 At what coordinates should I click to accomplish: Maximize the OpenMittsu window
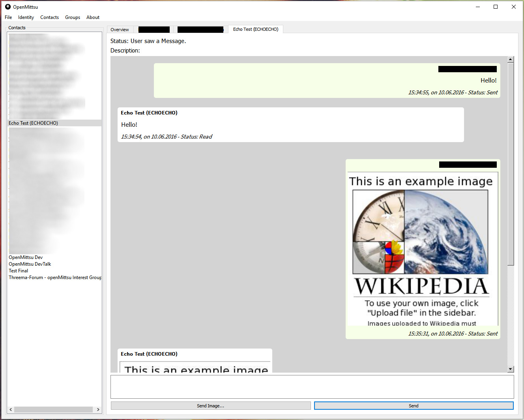click(x=496, y=7)
